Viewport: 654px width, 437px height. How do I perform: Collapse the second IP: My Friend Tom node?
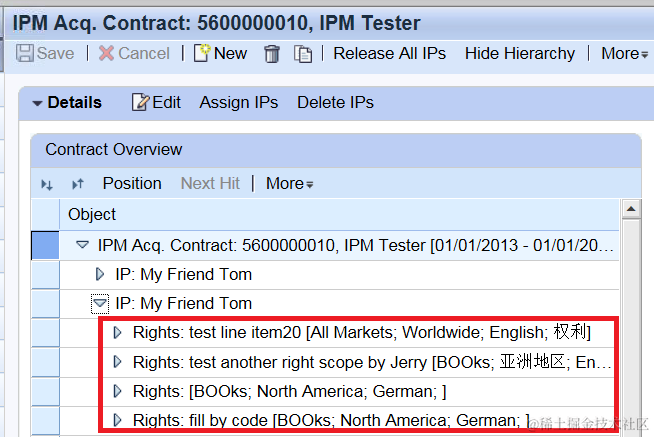point(100,303)
